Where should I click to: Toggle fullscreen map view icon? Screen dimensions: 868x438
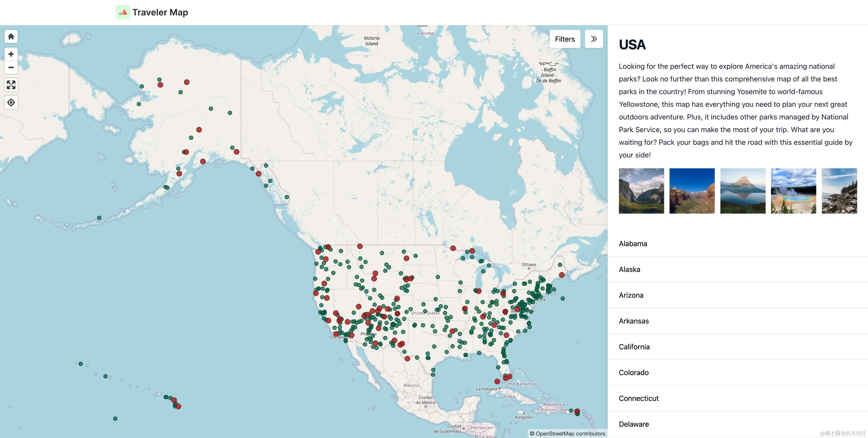[11, 85]
